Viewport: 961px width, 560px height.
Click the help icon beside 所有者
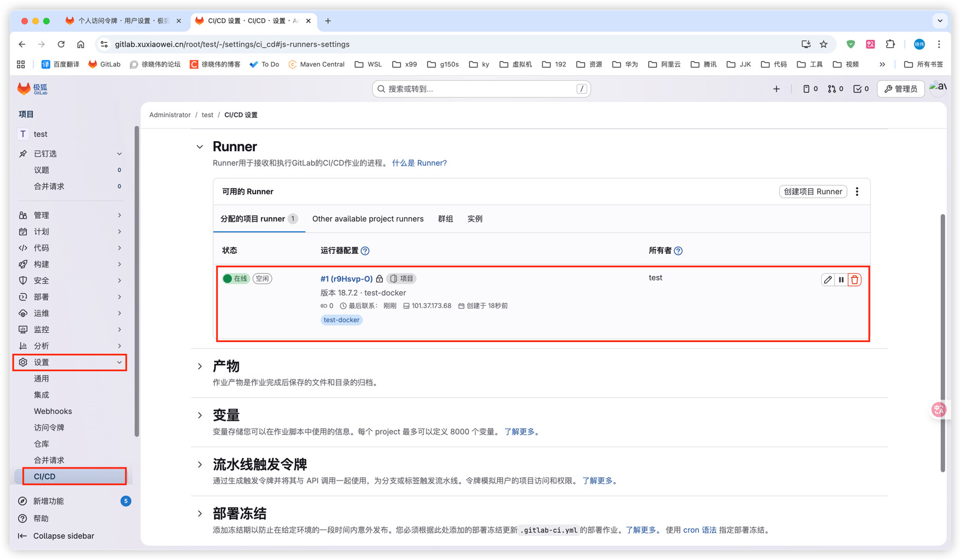[678, 251]
